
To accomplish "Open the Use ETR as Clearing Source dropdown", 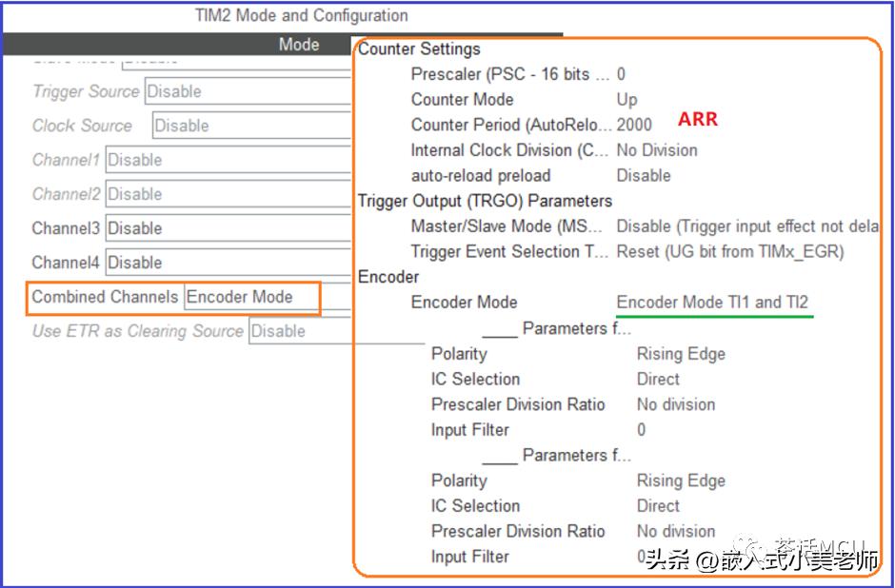I will click(x=305, y=330).
